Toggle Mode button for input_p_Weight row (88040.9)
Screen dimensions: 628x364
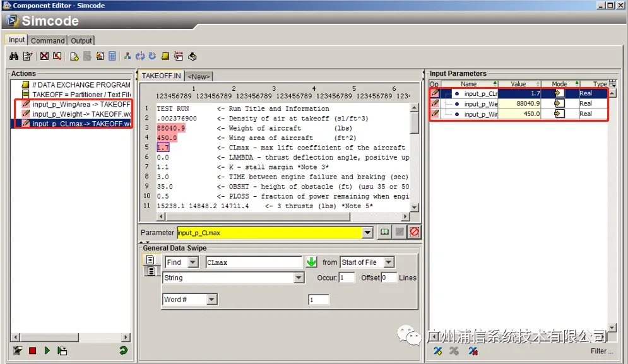click(559, 103)
